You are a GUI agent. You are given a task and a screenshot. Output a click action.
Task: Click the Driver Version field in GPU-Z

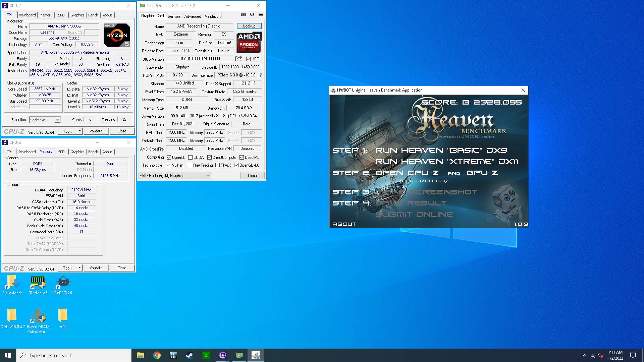click(214, 116)
